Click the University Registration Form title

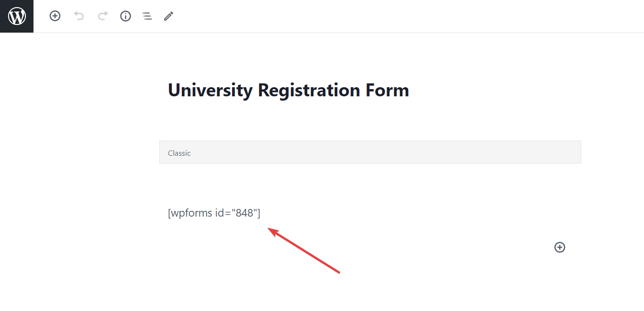click(288, 90)
